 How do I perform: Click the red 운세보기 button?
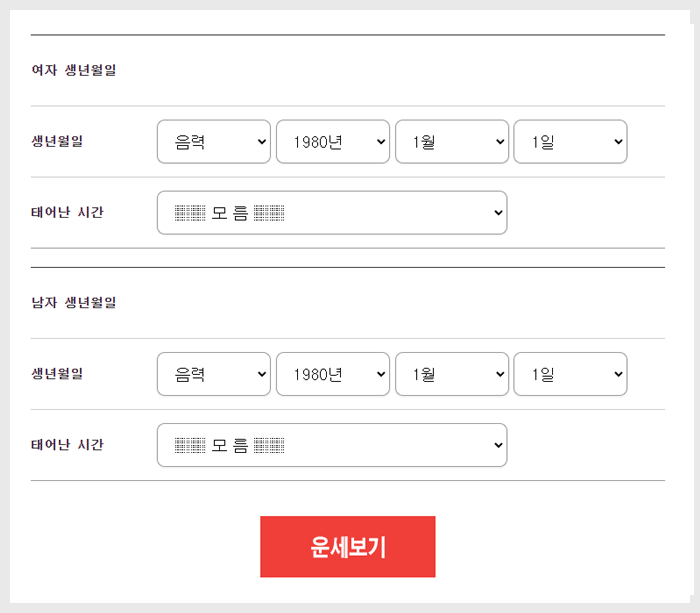(348, 546)
